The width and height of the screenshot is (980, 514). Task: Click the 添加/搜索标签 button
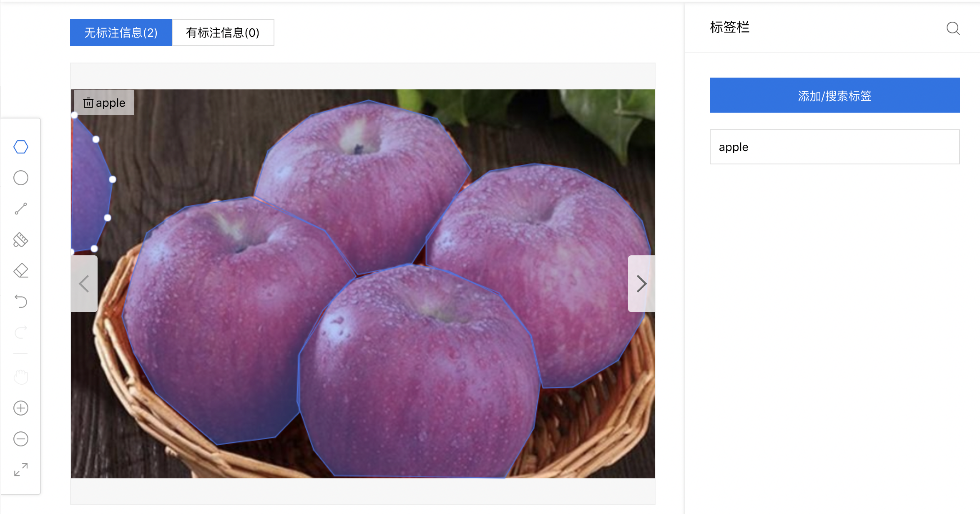(835, 95)
